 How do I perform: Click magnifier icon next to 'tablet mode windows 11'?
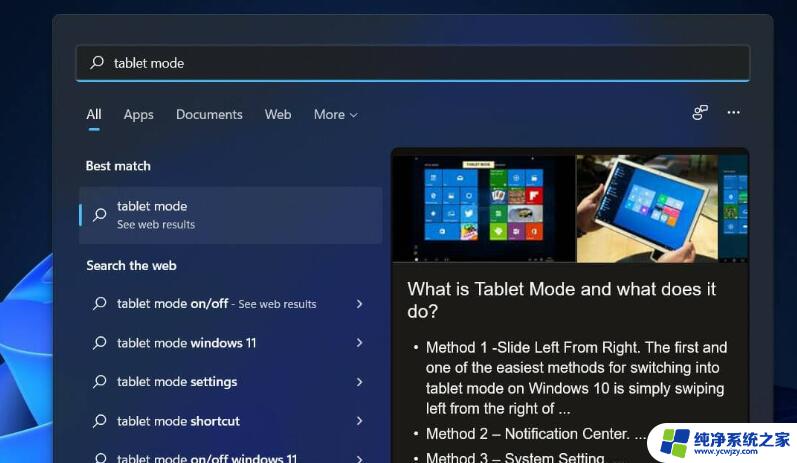100,343
